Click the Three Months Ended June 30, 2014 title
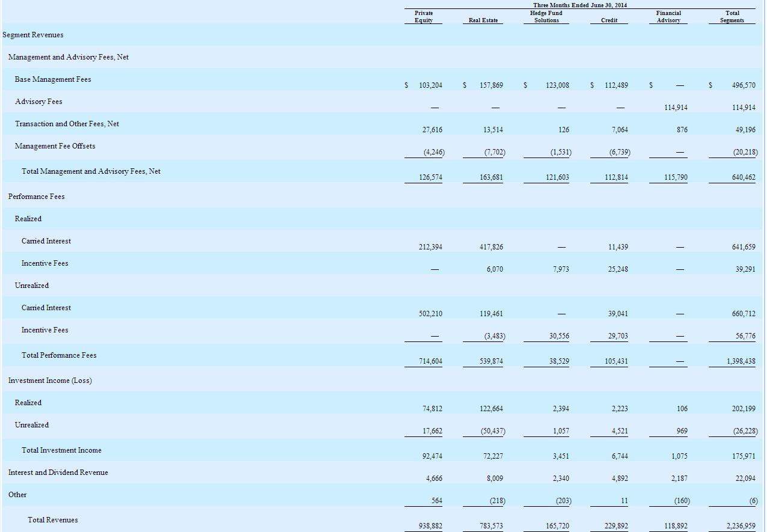Viewport: 767px width, 532px height. pyautogui.click(x=578, y=4)
